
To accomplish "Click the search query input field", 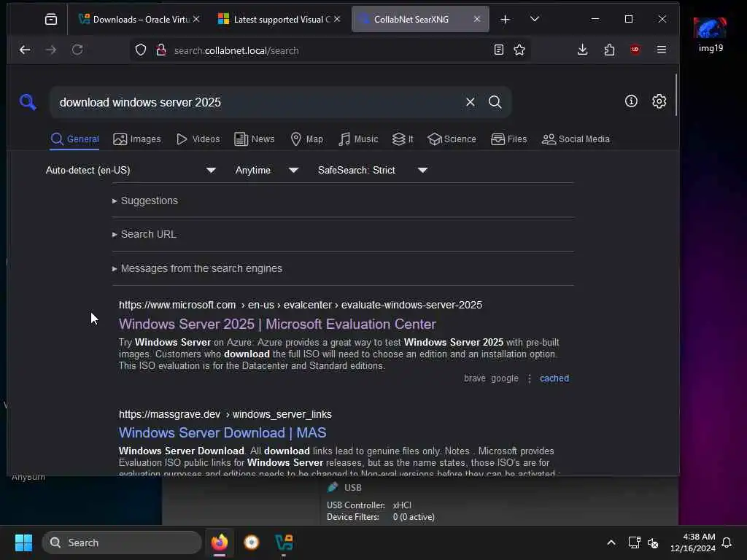I will point(258,102).
